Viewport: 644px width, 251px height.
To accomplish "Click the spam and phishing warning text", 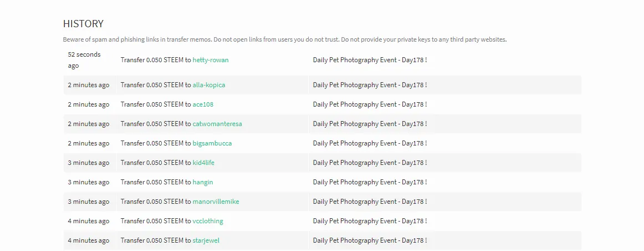I will (285, 39).
